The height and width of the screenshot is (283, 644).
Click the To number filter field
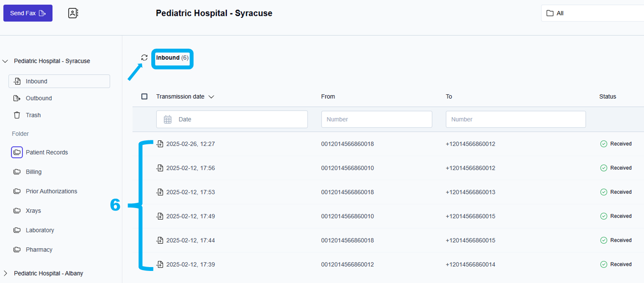point(516,119)
